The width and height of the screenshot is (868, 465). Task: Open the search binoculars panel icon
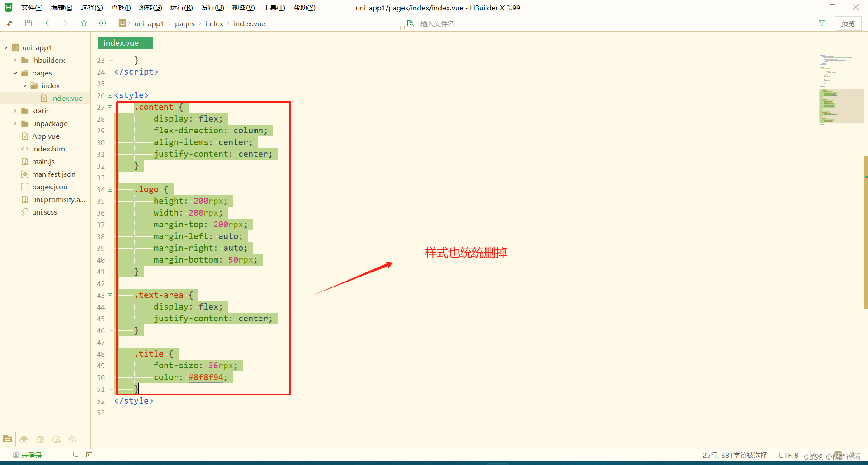point(24,439)
